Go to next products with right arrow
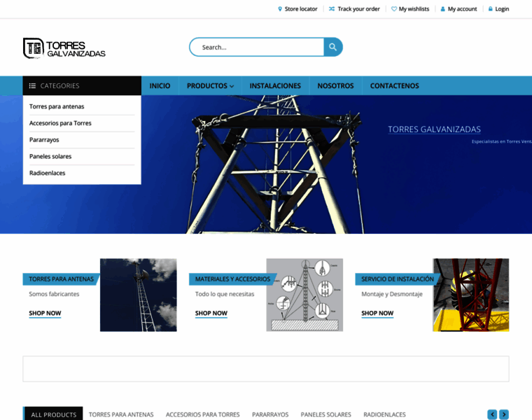532x420 pixels. [504, 414]
